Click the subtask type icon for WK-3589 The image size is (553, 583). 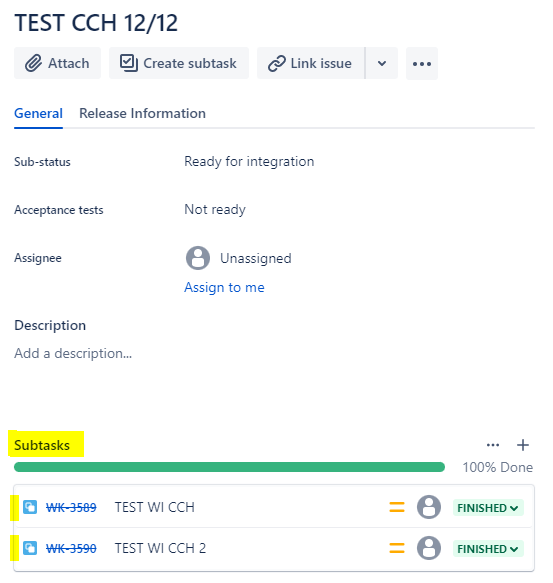pyautogui.click(x=30, y=507)
